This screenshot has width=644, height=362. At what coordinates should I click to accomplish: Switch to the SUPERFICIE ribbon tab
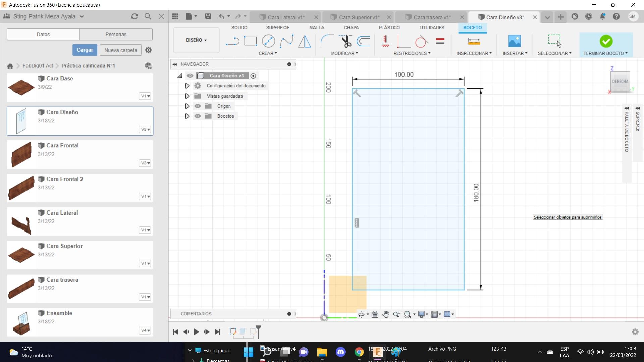pos(277,28)
